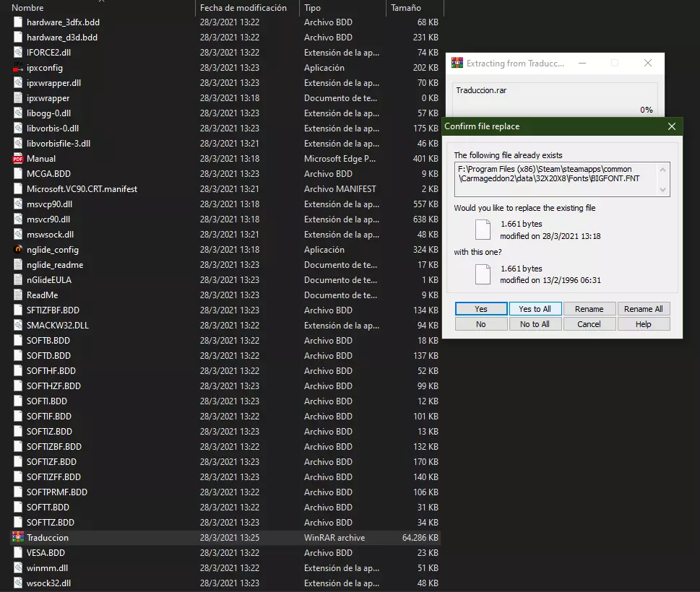Select the SOFTD.BDD file name
The width and height of the screenshot is (700, 592).
click(x=48, y=356)
